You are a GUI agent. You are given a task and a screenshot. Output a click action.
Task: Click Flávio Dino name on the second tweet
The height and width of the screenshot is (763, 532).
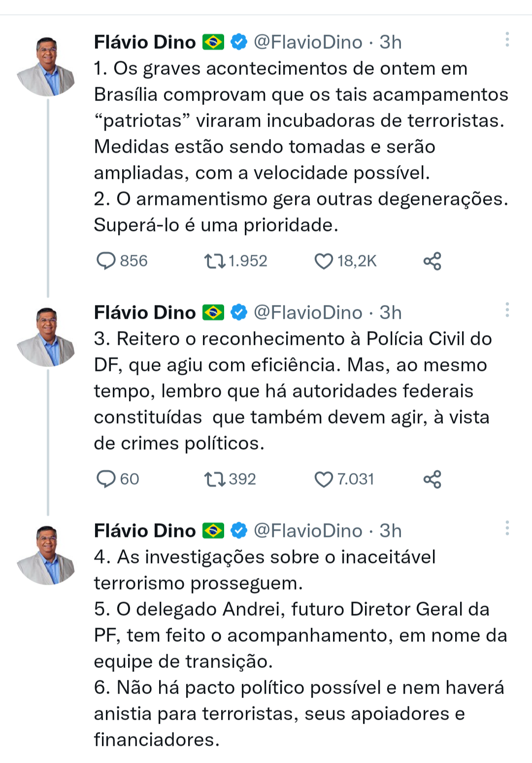pyautogui.click(x=145, y=313)
